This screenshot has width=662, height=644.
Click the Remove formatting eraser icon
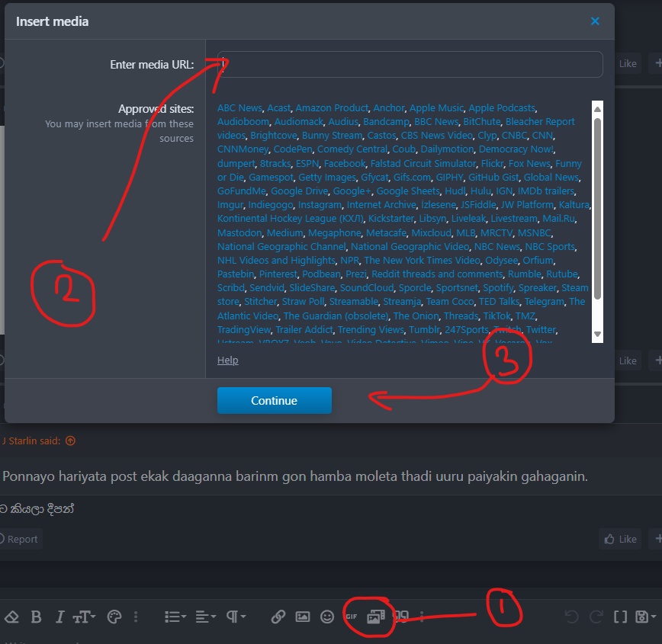[12, 617]
